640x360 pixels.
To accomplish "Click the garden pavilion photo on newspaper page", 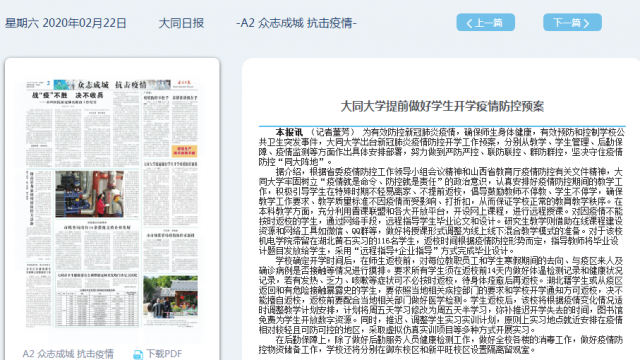I will tap(171, 296).
